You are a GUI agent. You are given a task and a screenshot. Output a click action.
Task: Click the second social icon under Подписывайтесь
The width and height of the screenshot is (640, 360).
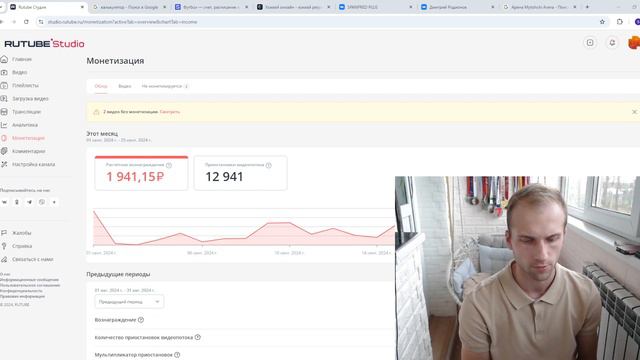point(17,202)
